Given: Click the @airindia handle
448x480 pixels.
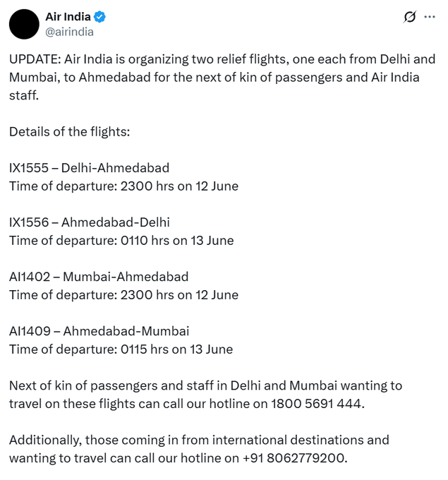Looking at the screenshot, I should (x=69, y=32).
